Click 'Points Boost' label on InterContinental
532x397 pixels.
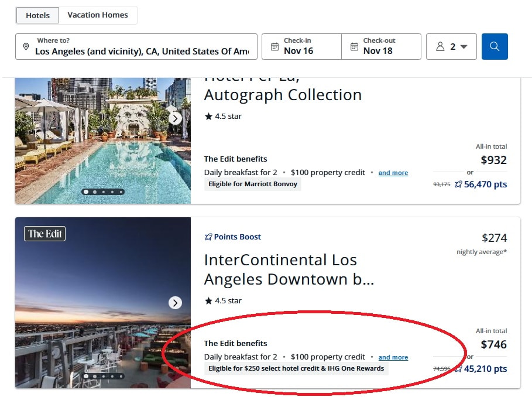[x=237, y=237]
